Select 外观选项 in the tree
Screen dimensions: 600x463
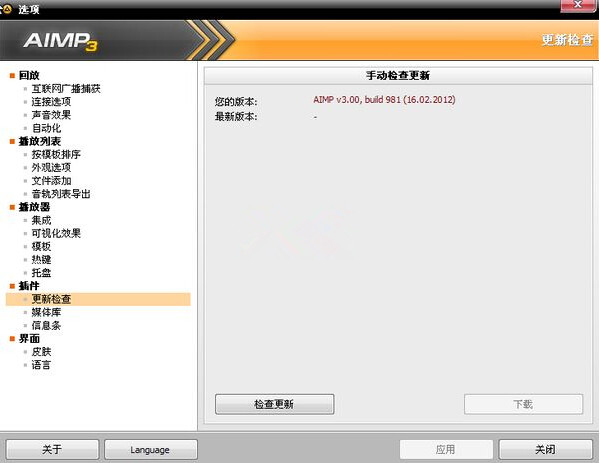[51, 168]
